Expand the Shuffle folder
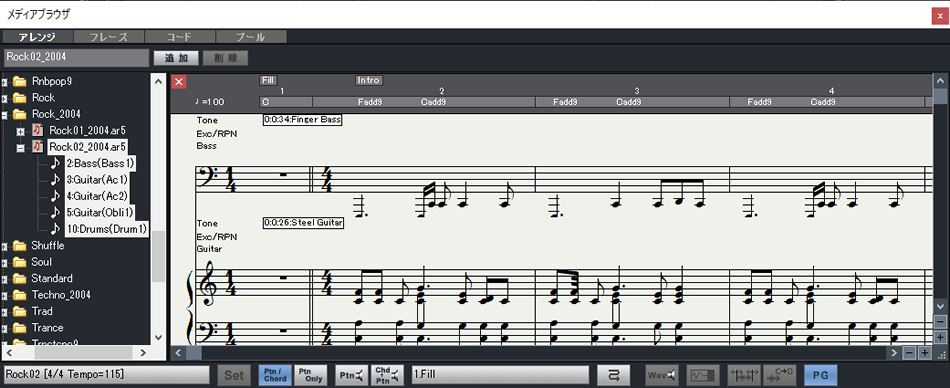This screenshot has width=950, height=388. coord(5,246)
